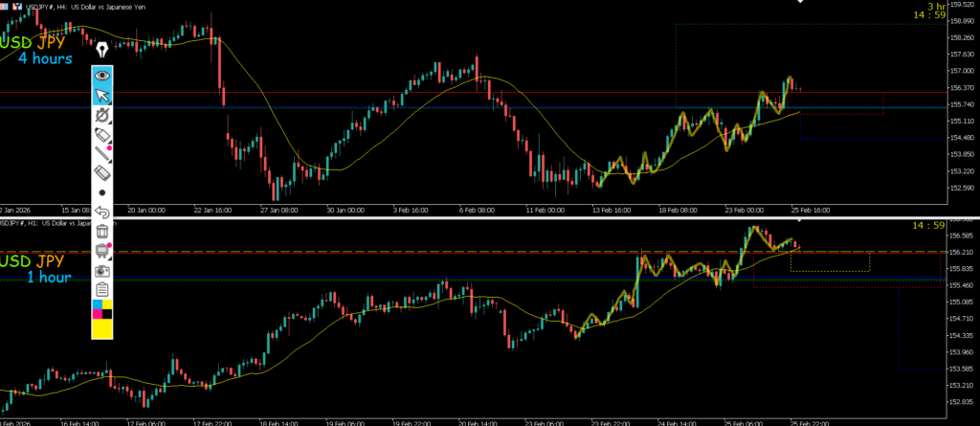Choose the straight line drawing tool
980x426 pixels.
click(x=102, y=154)
